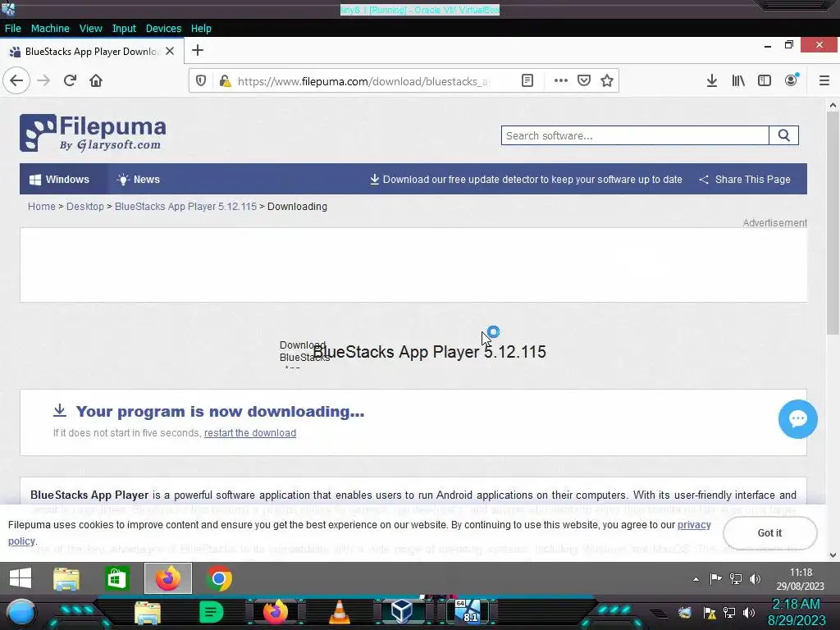Open the guest Windows Start button
The width and height of the screenshot is (840, 630).
pyautogui.click(x=21, y=578)
